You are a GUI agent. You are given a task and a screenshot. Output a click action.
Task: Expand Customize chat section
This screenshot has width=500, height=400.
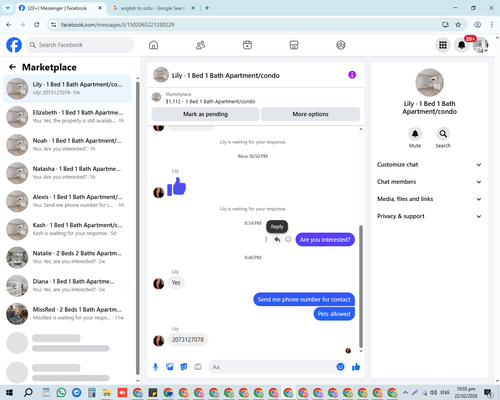coord(429,165)
